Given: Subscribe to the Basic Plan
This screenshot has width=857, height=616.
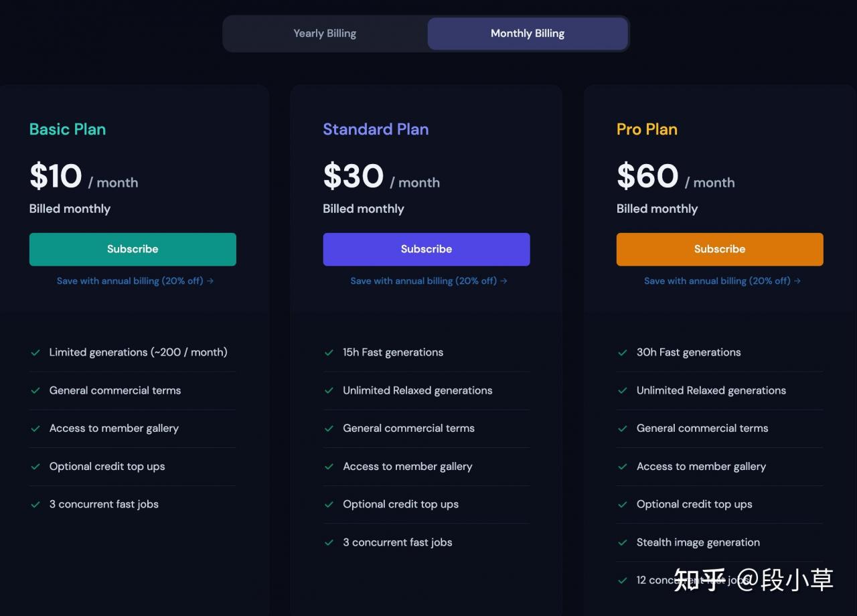Looking at the screenshot, I should (133, 249).
